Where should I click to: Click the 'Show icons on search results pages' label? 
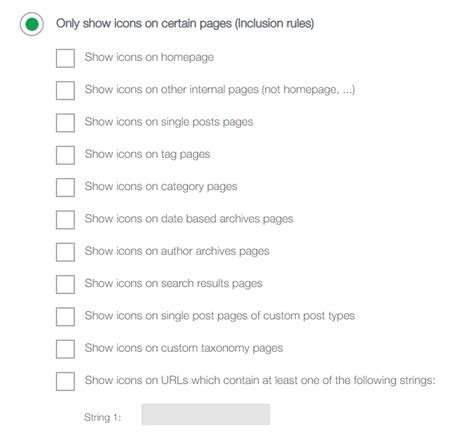(173, 284)
